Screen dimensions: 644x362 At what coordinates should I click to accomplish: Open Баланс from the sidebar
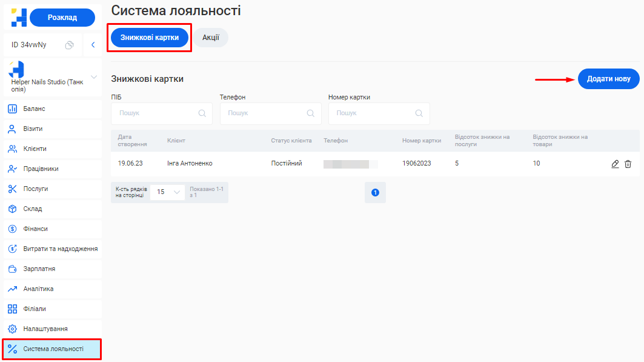point(34,109)
